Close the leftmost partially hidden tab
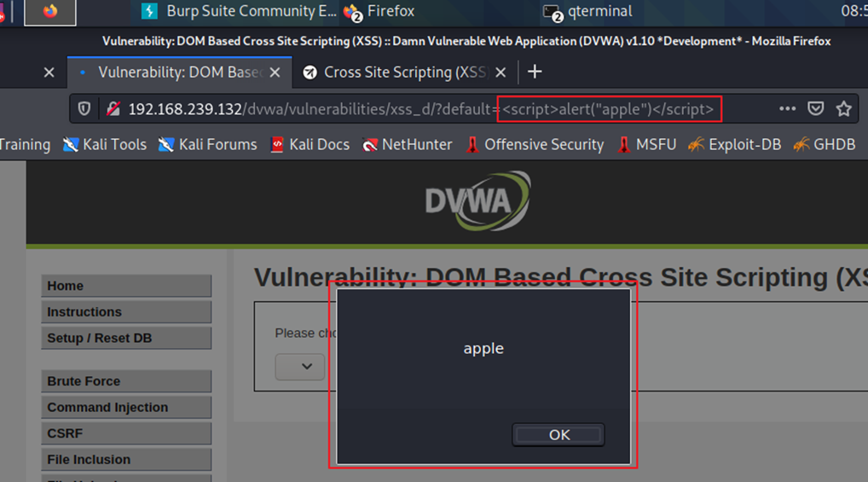This screenshot has width=868, height=482. [49, 73]
